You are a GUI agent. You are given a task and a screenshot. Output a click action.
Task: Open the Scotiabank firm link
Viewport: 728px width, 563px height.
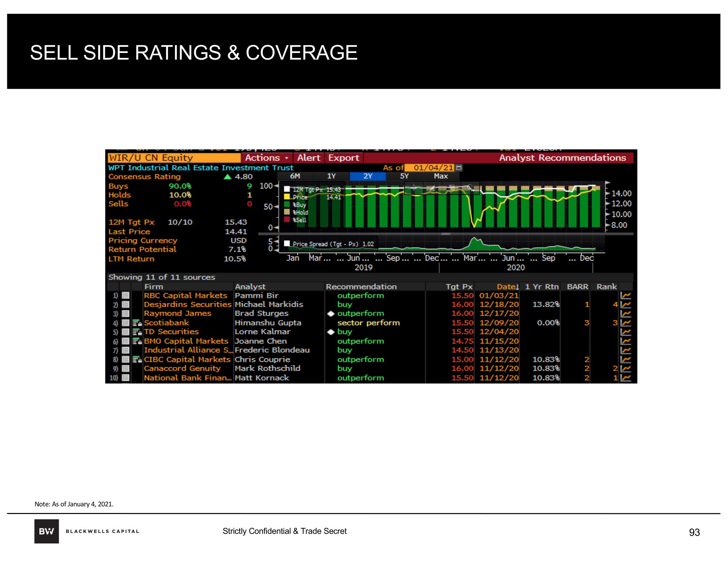tap(167, 323)
